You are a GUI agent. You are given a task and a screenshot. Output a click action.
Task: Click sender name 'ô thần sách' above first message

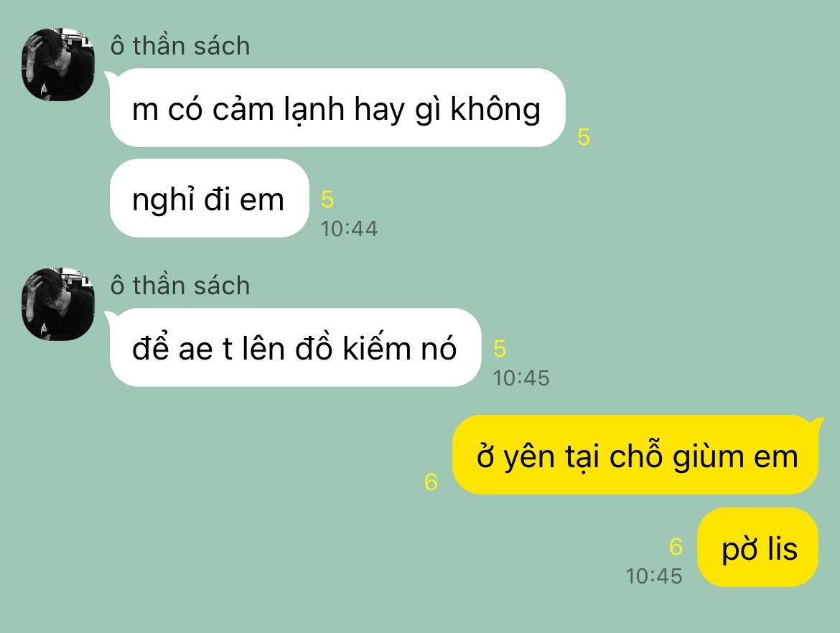[180, 45]
